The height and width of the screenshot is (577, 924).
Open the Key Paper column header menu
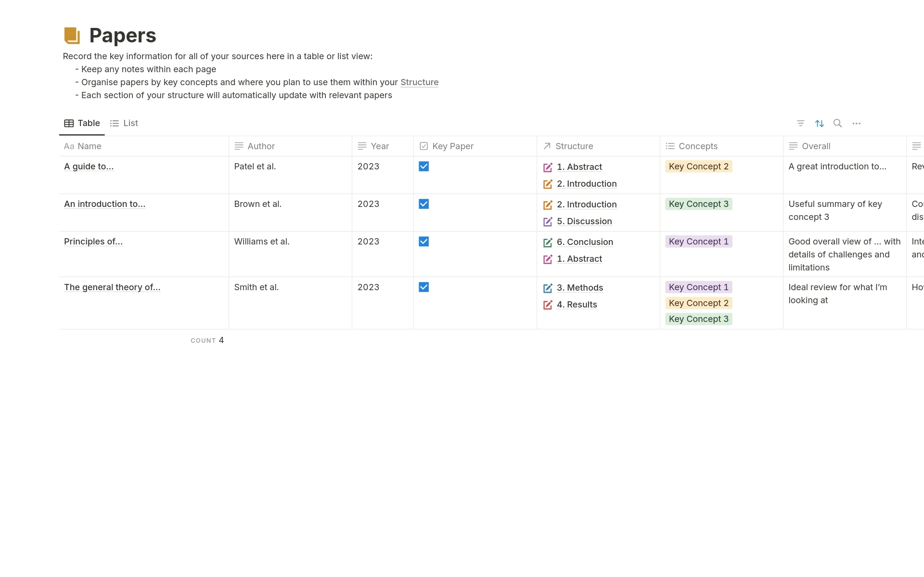pos(475,146)
